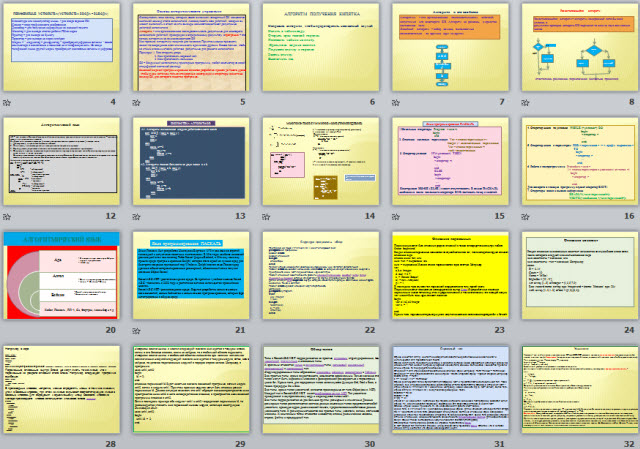640x449 pixels.
Task: Select slide 20 with the red-green diagram
Action: tap(61, 274)
